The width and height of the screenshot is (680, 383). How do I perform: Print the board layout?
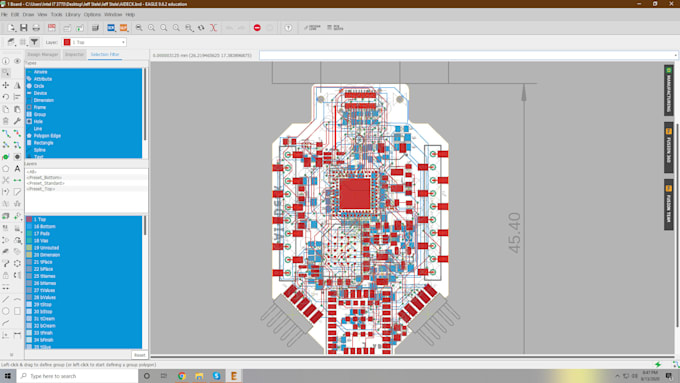(36, 28)
